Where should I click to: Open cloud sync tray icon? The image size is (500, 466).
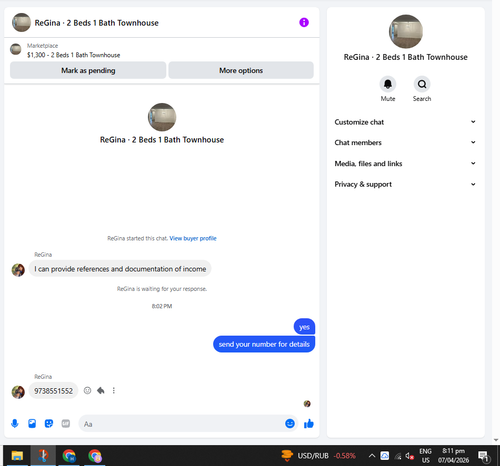point(385,456)
